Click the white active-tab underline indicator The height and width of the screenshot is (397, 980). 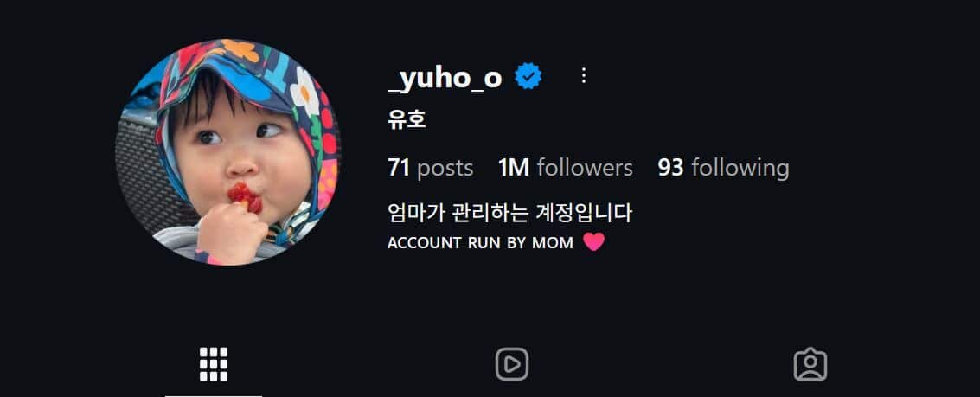point(214,395)
